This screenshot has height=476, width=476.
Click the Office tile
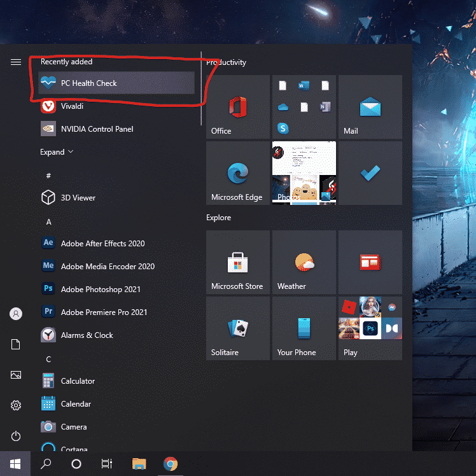[x=238, y=107]
